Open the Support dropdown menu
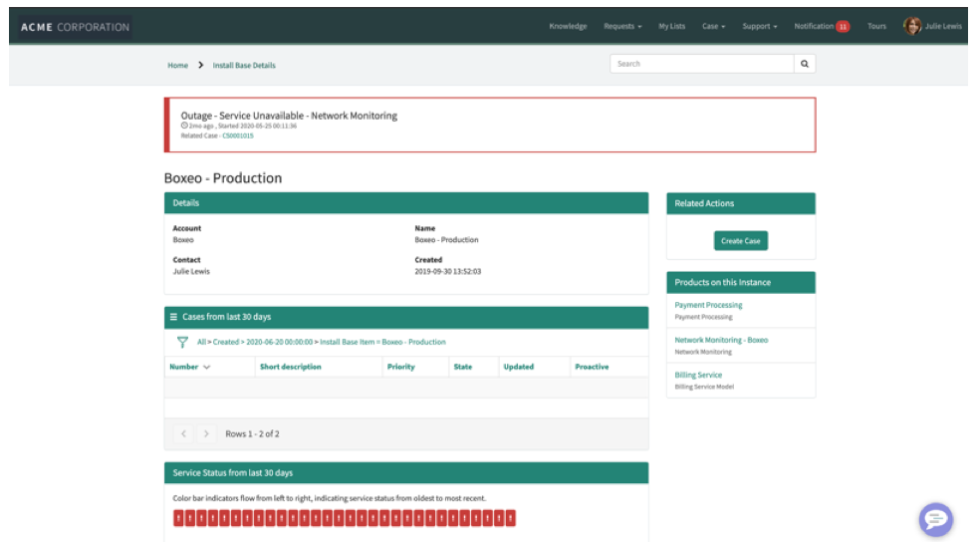The height and width of the screenshot is (547, 980). point(759,26)
